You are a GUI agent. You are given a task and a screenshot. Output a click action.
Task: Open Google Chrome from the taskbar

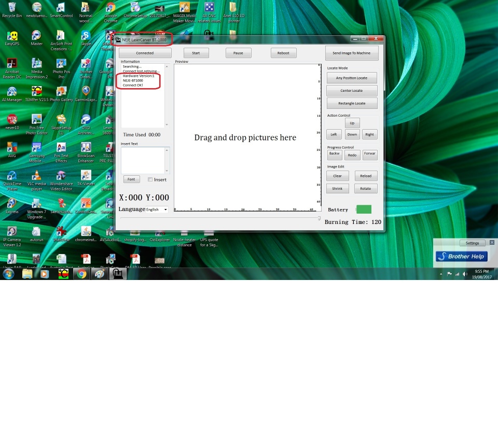pyautogui.click(x=81, y=274)
